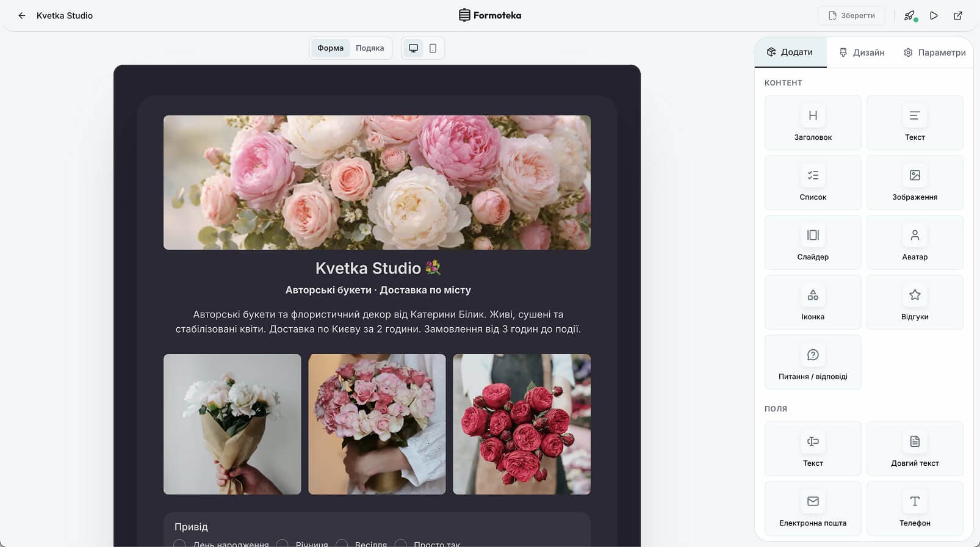Add a Зображення image block

point(915,183)
